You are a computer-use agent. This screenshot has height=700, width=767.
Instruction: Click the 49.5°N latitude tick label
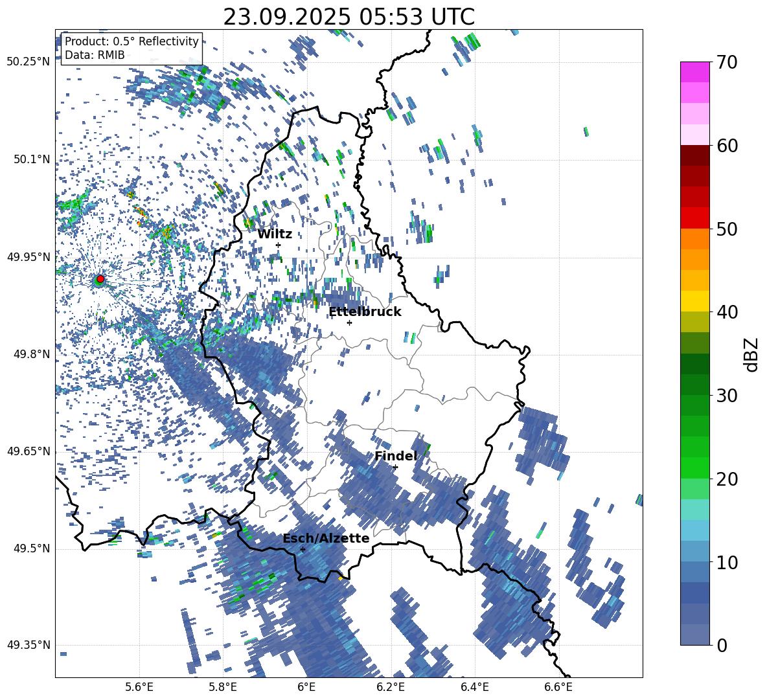click(31, 548)
